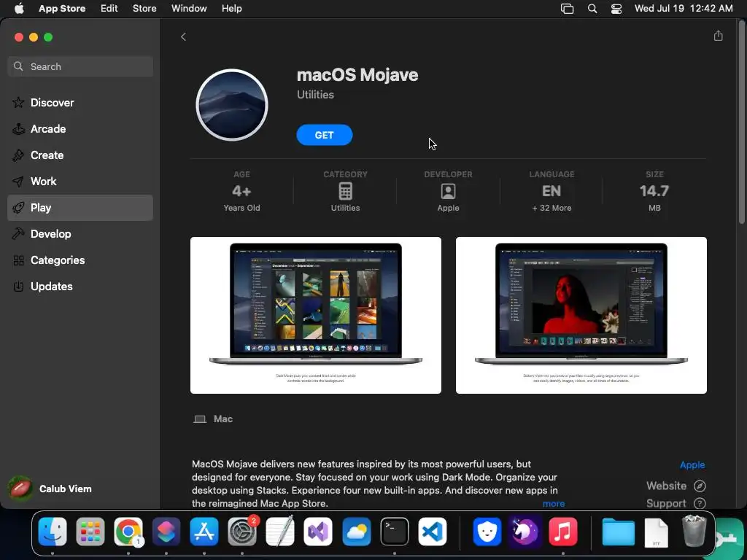
Task: Click the Arcade joystick icon
Action: point(18,128)
